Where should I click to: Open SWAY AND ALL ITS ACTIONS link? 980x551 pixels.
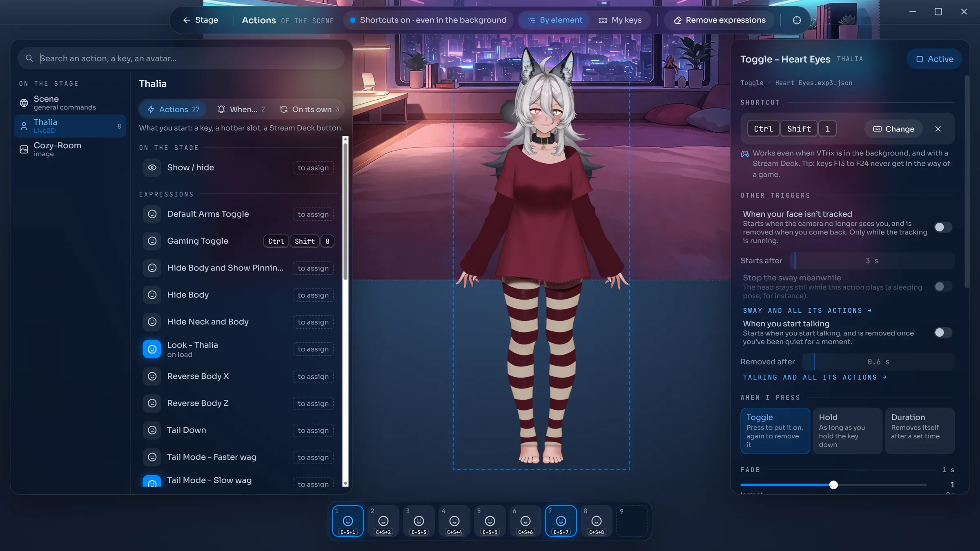(807, 311)
